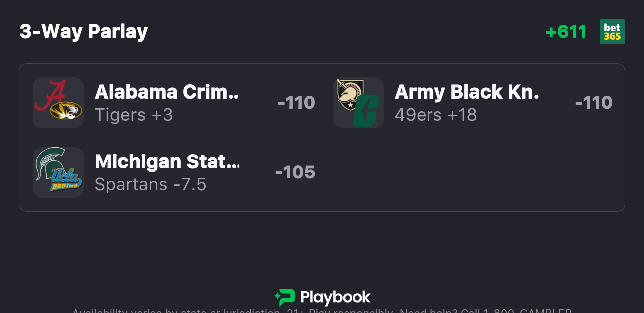The image size is (644, 313).
Task: Click the UCLA Bruins script logo
Action: point(65,180)
